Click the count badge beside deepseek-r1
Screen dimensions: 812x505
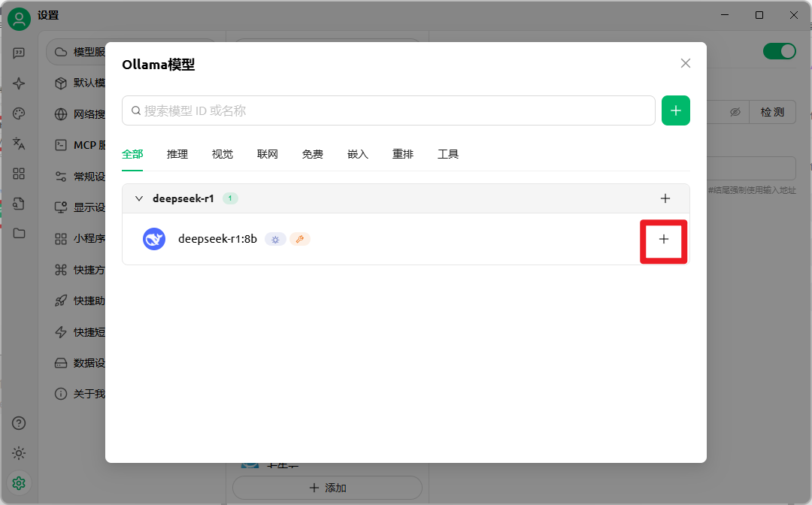click(x=230, y=198)
